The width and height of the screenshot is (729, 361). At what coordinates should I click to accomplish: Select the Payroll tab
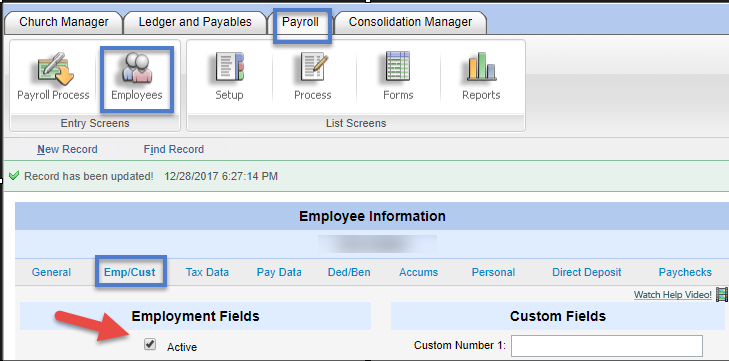(300, 22)
